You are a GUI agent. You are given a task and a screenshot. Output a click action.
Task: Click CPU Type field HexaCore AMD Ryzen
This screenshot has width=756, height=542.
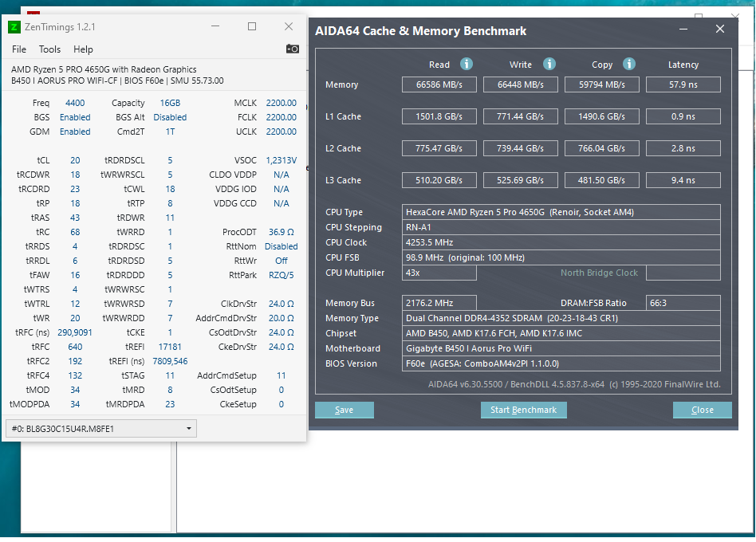point(561,212)
